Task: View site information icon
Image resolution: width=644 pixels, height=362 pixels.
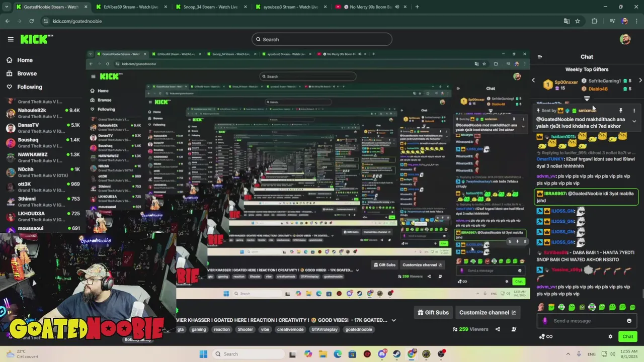Action: tap(46, 21)
